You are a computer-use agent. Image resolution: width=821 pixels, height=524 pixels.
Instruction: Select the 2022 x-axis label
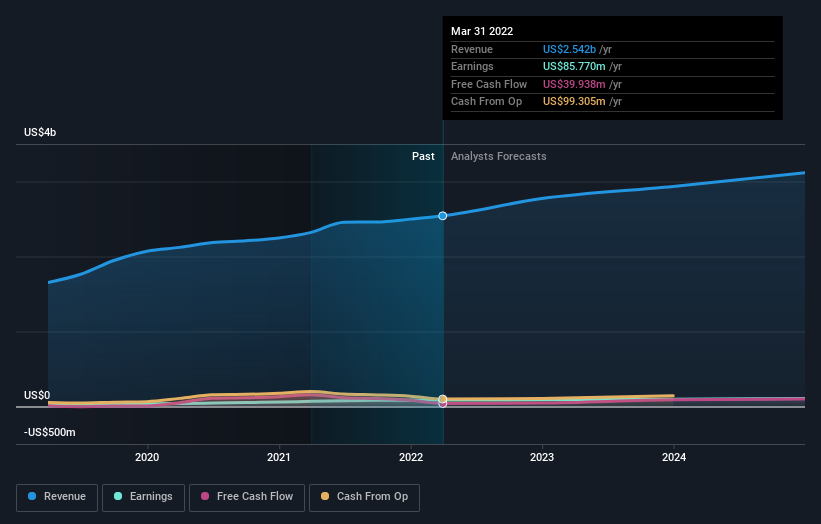pyautogui.click(x=411, y=457)
